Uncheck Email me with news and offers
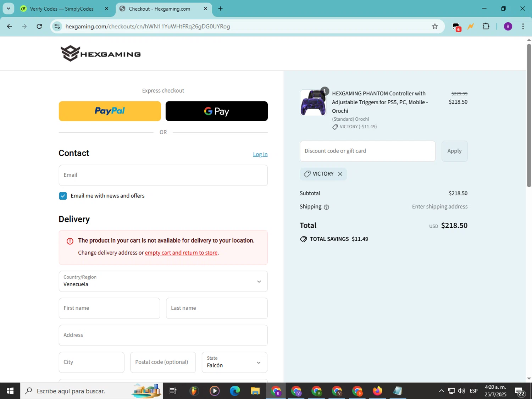The width and height of the screenshot is (532, 399). click(x=63, y=196)
